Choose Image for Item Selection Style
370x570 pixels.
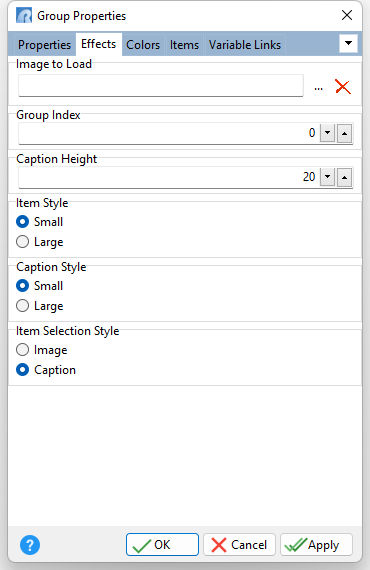(42, 350)
